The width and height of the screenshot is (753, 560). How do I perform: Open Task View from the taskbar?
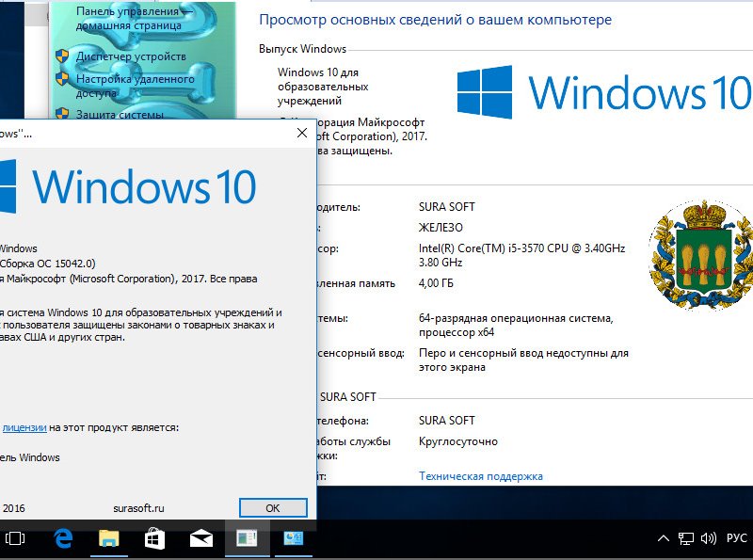click(15, 538)
